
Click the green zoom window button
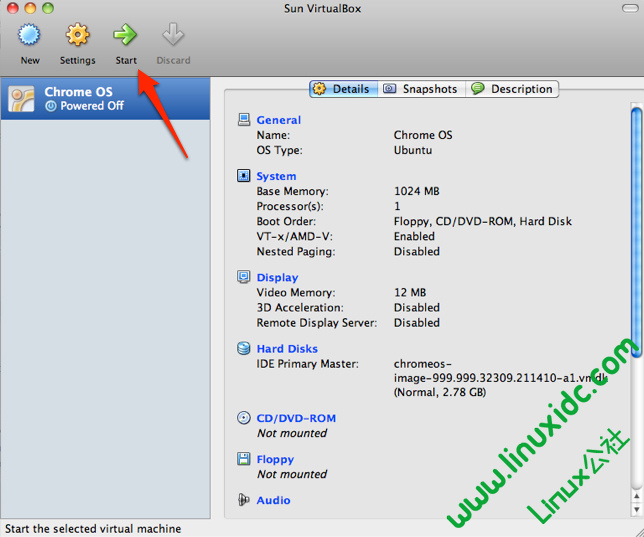[x=49, y=8]
